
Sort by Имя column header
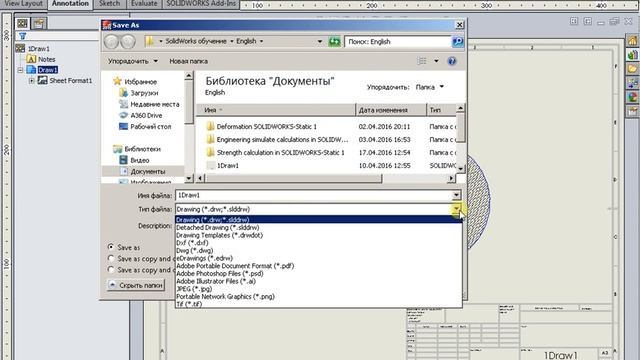pos(276,110)
